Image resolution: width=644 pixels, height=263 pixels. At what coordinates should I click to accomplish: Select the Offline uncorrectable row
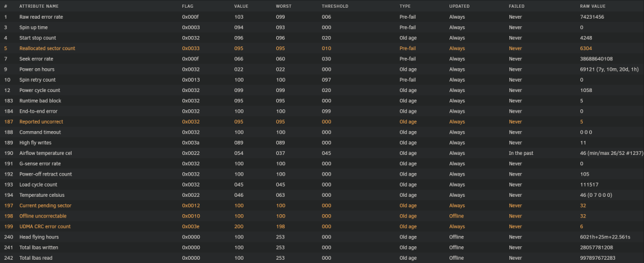coord(322,216)
